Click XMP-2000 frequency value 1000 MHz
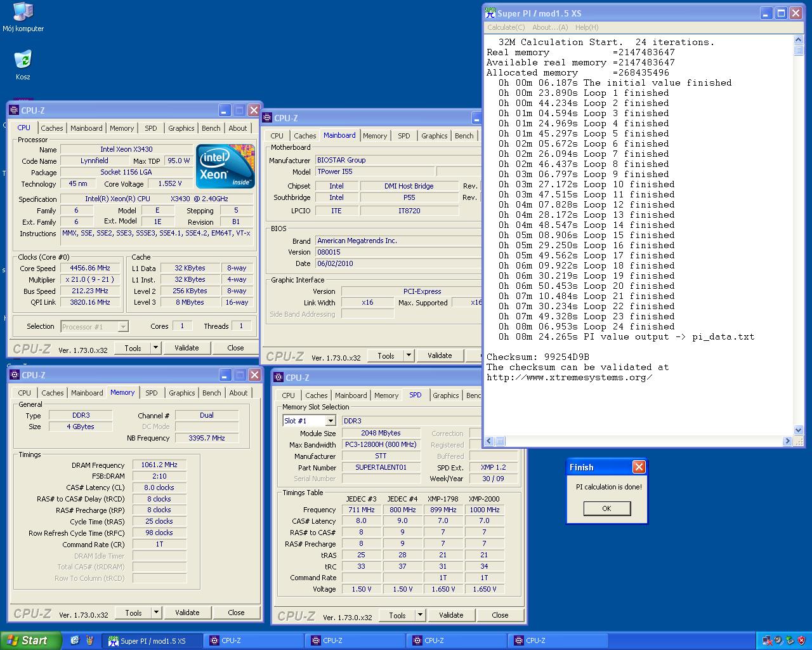Image resolution: width=812 pixels, height=650 pixels. pos(485,510)
